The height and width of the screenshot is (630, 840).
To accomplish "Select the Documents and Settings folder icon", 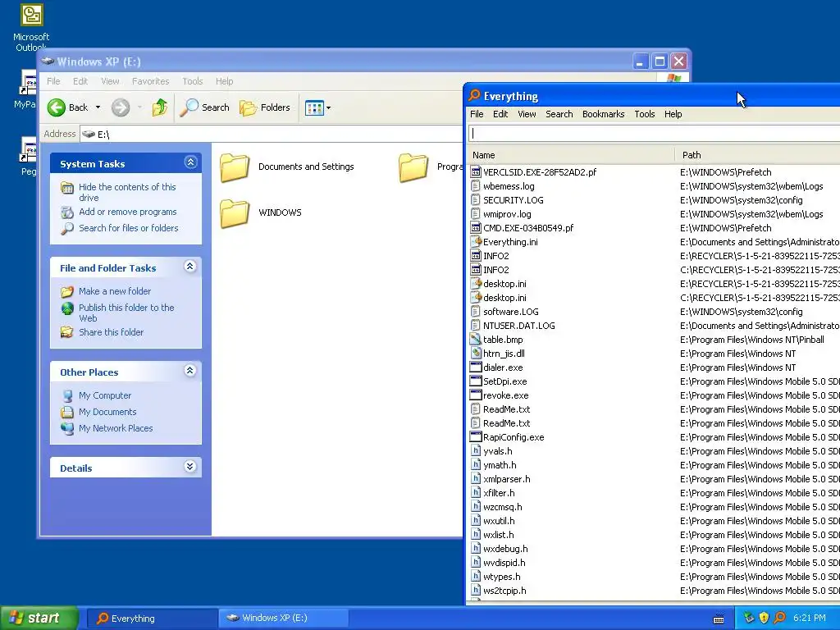I will click(x=235, y=167).
